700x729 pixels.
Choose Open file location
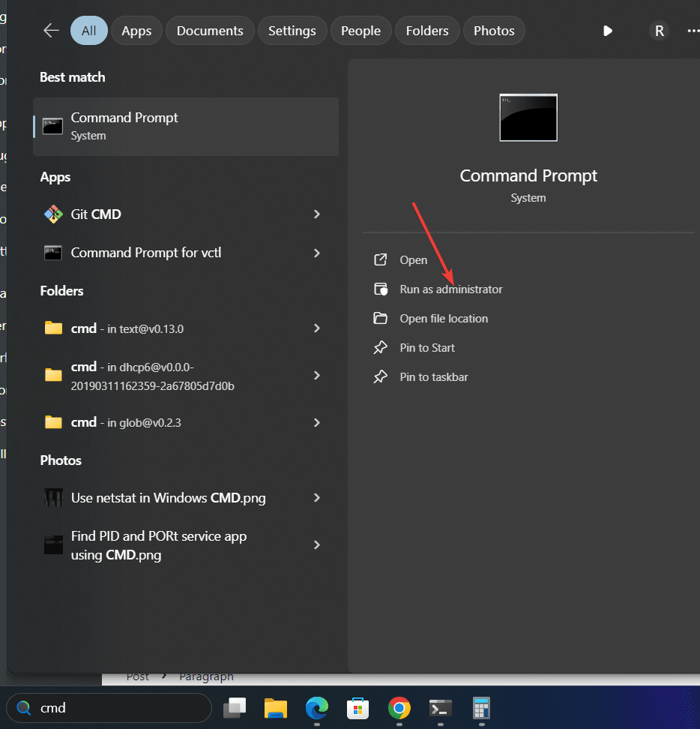point(443,319)
